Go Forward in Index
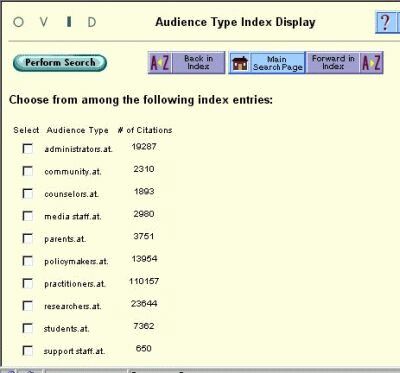Image resolution: width=400 pixels, height=373 pixels. tap(333, 63)
